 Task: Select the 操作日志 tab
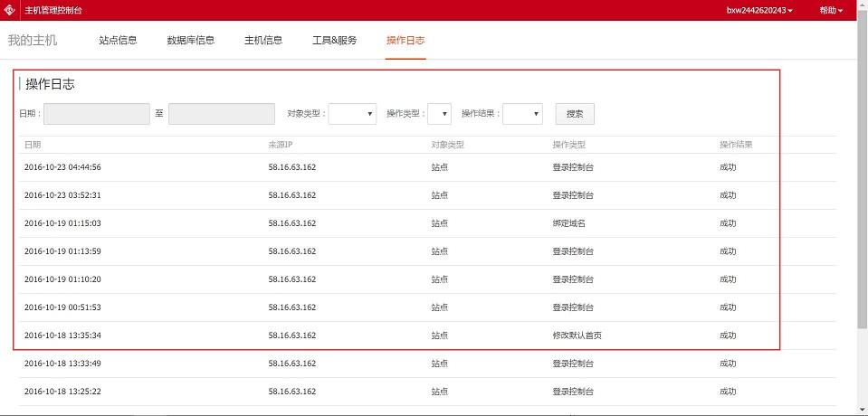pos(405,41)
